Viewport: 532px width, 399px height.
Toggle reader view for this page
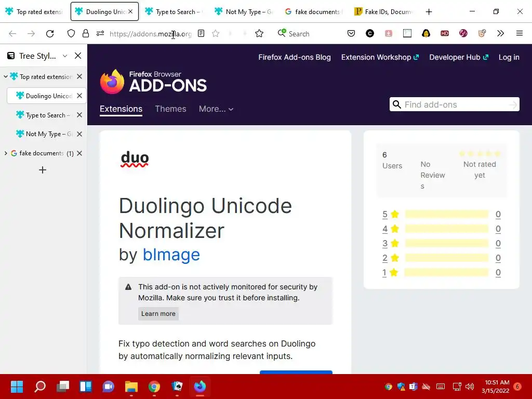click(x=201, y=34)
